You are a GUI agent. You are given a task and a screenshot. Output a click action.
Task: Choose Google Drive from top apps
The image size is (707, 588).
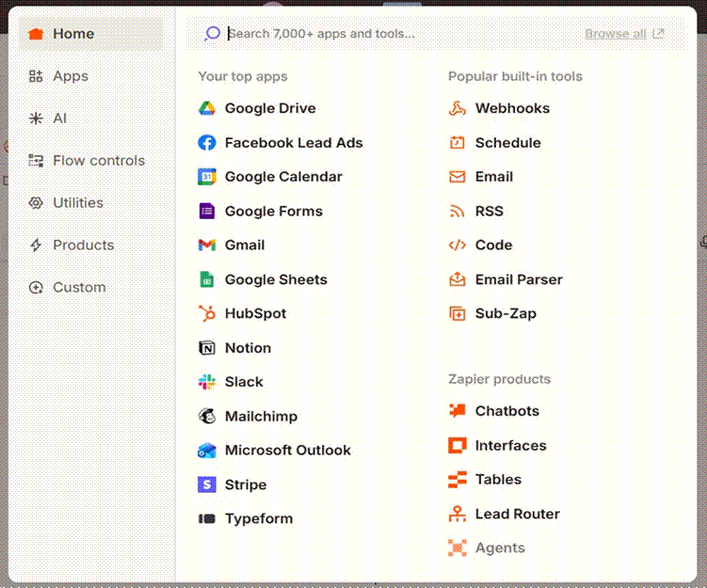coord(270,108)
